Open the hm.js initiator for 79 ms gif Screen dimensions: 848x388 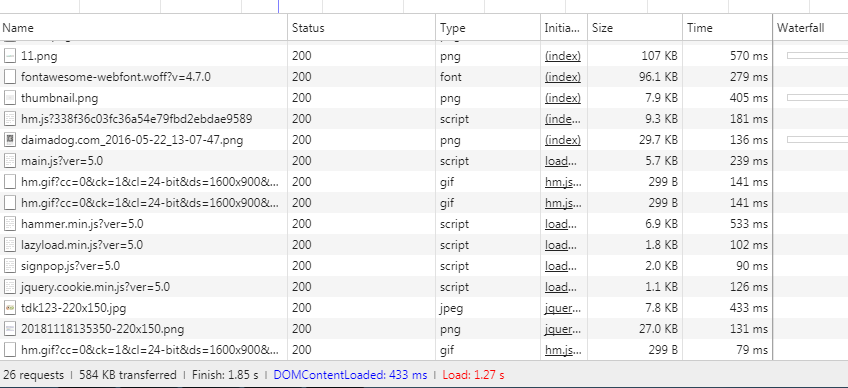coord(563,350)
